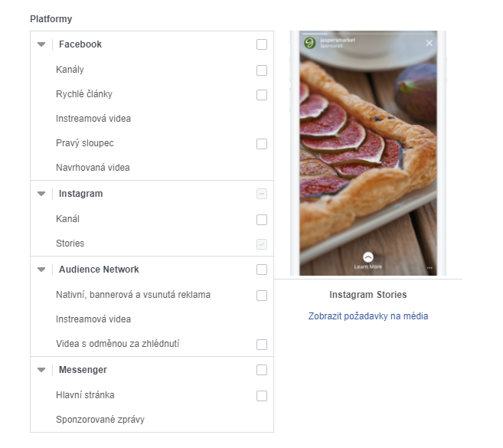
Task: Collapse the Messenger platform section
Action: pyautogui.click(x=41, y=370)
